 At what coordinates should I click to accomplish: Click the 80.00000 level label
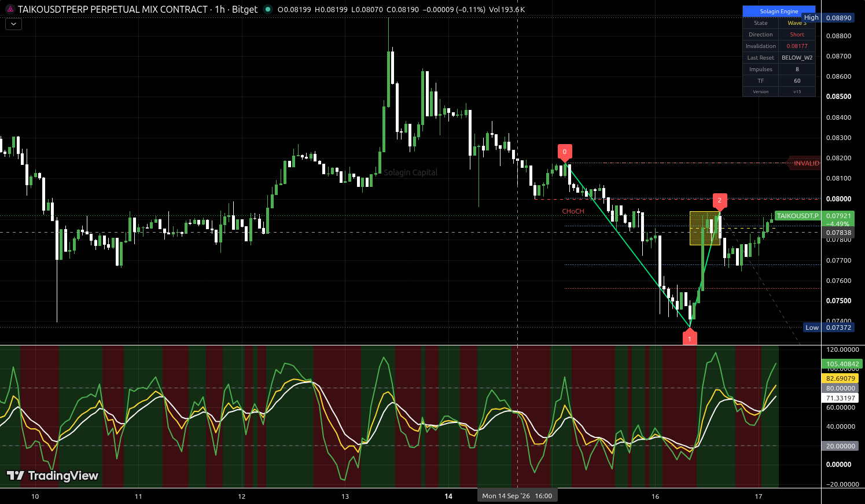840,388
